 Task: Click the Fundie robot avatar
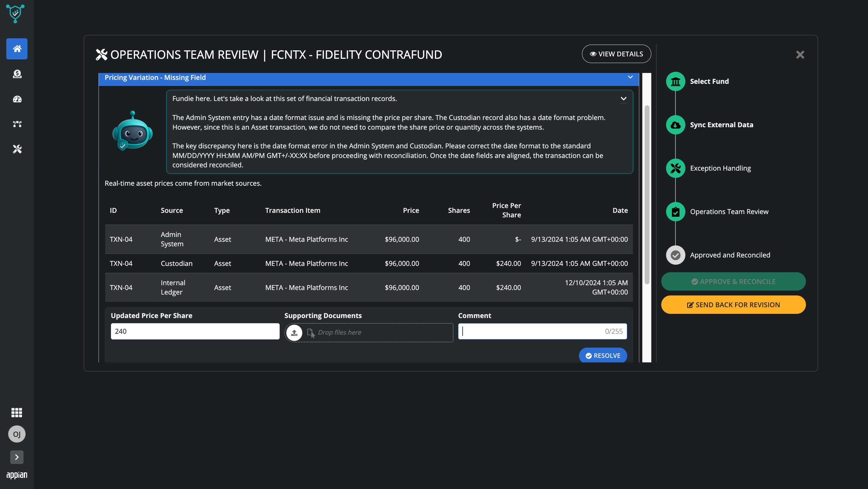132,131
